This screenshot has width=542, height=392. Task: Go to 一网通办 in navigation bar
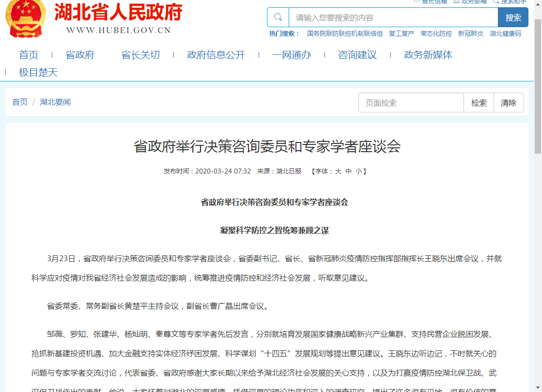pos(292,55)
